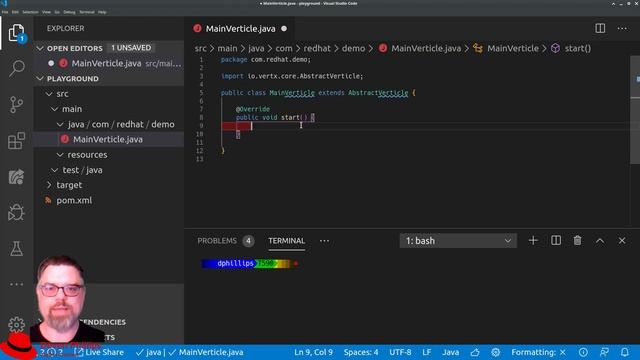Click the Java language mode indicator
The width and height of the screenshot is (640, 360).
[451, 352]
